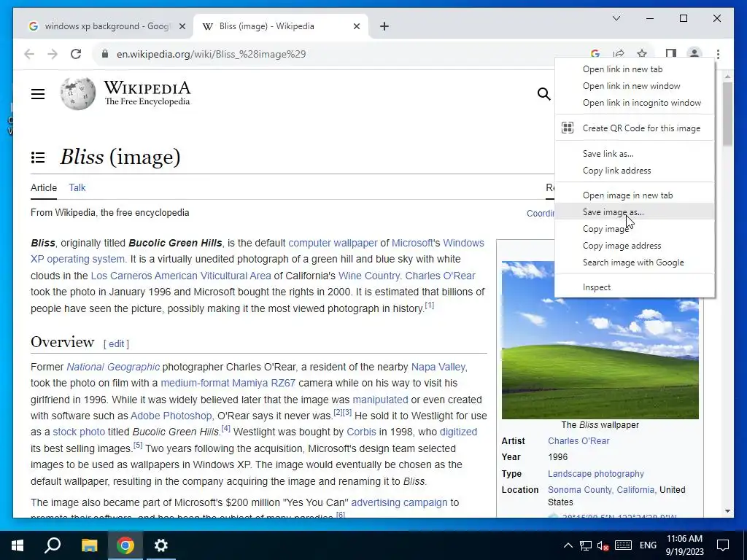Bookmark this page with the star icon
This screenshot has width=747, height=560.
[642, 54]
